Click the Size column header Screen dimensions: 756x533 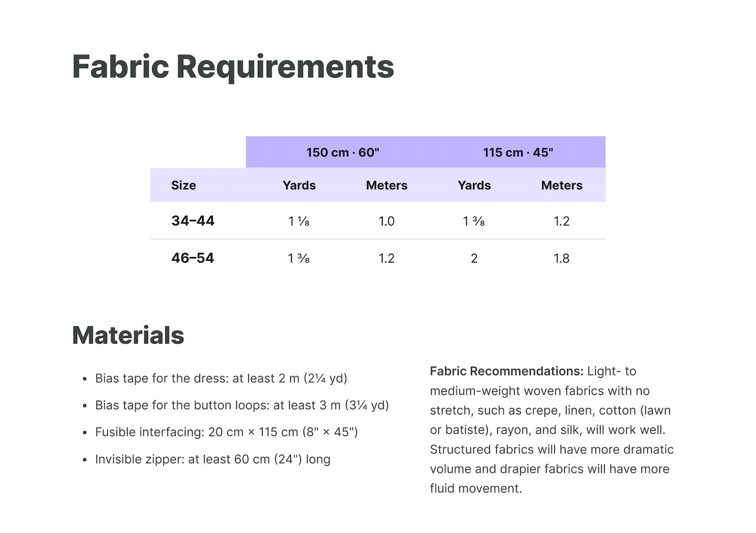[x=183, y=185]
